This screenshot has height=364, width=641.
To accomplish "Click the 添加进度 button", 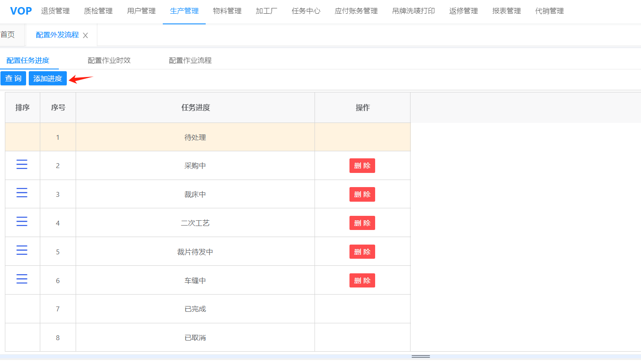I will pyautogui.click(x=48, y=79).
